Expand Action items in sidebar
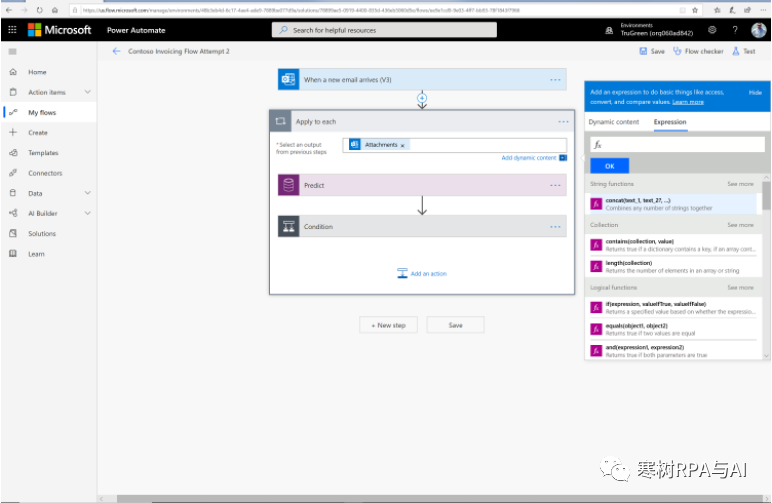The image size is (772, 503). click(x=88, y=92)
